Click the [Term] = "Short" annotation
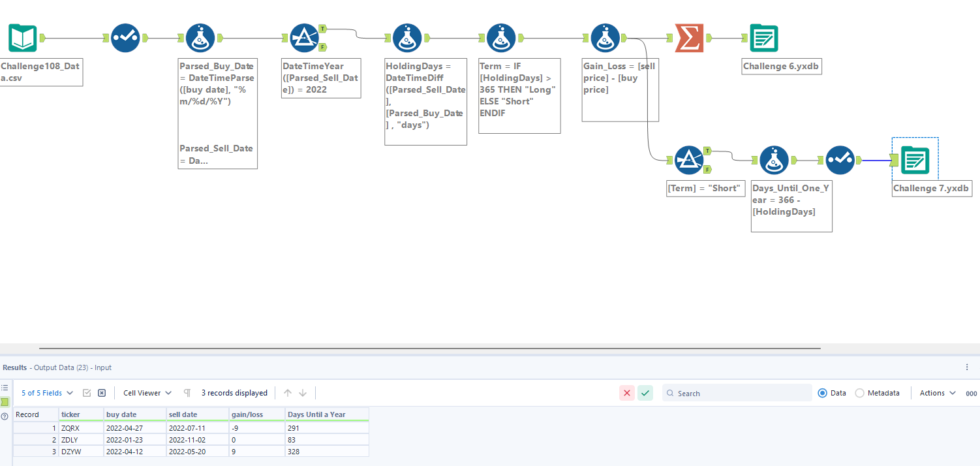 point(705,189)
